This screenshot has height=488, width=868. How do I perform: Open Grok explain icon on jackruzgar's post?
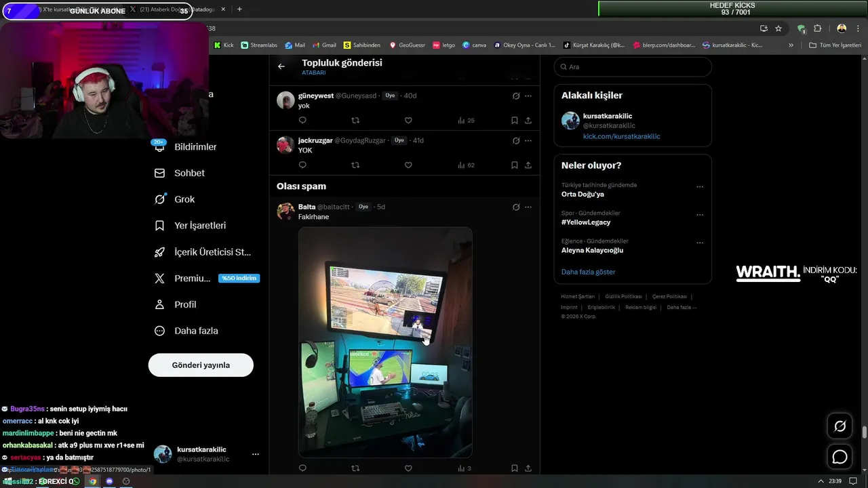coord(516,140)
